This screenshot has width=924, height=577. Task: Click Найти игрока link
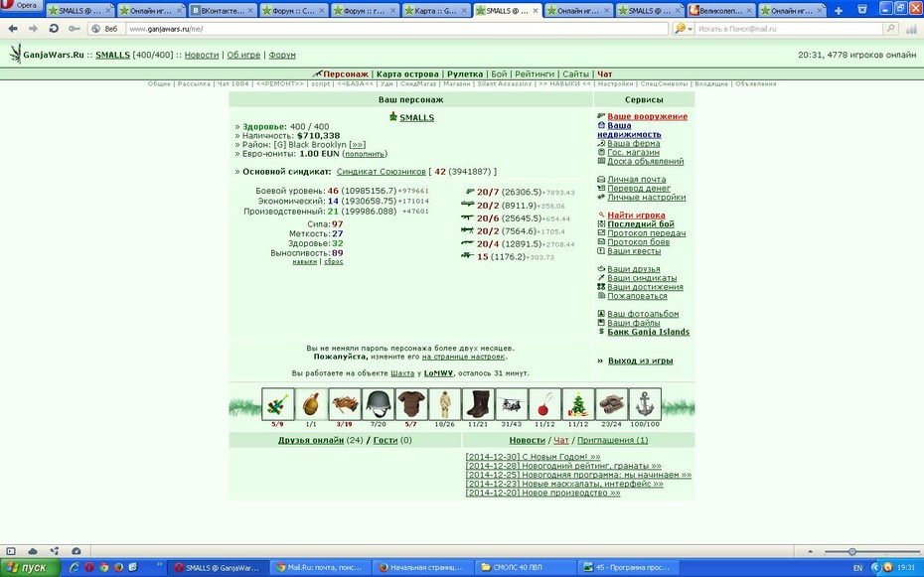[636, 216]
